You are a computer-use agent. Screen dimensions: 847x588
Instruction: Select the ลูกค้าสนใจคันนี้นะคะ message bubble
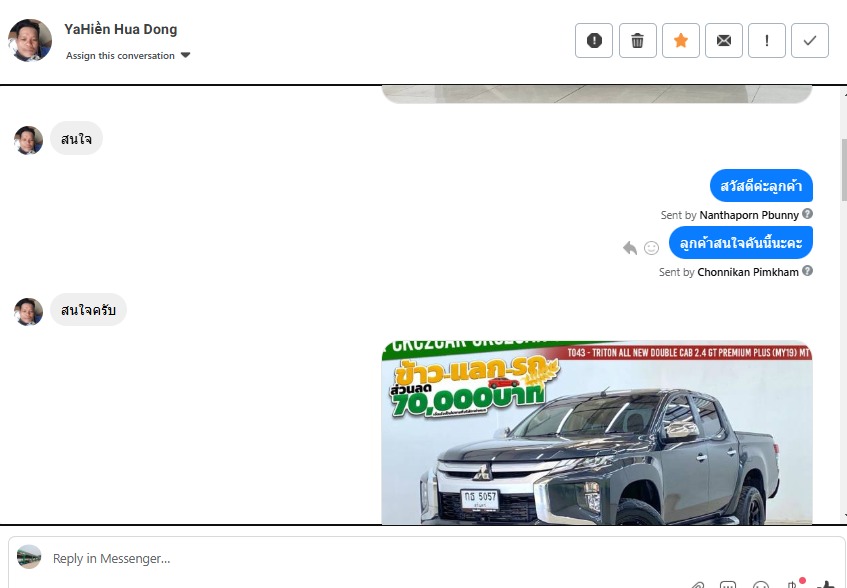coord(741,243)
